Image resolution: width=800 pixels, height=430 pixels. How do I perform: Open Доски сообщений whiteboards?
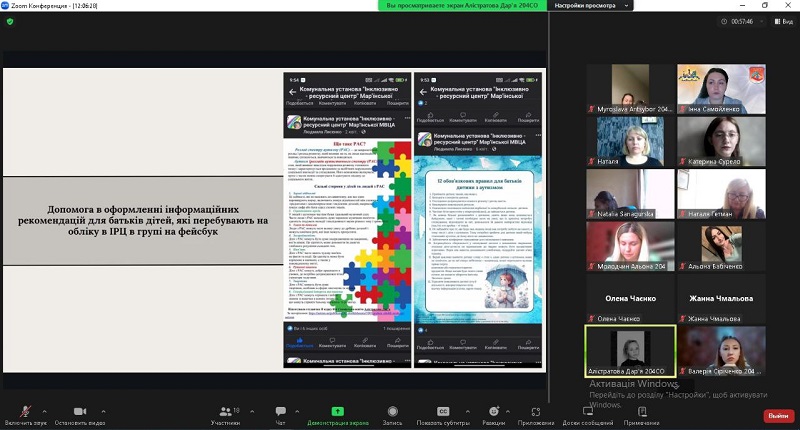587,411
